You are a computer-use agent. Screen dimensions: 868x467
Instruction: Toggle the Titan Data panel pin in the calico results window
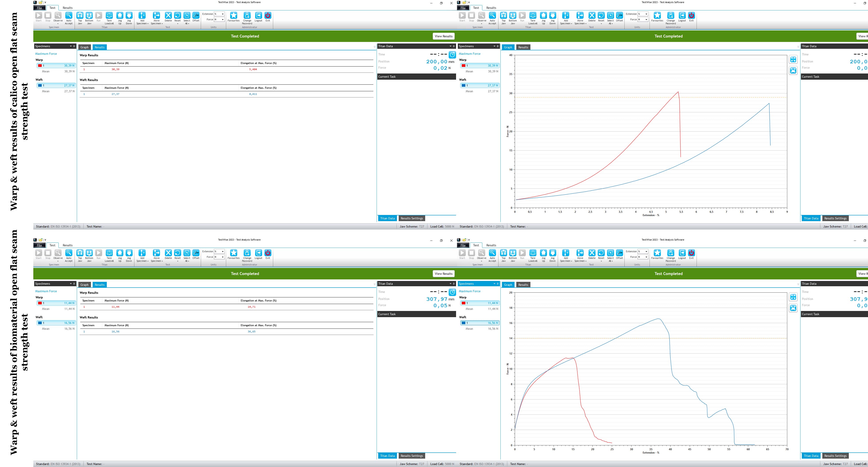tap(454, 46)
